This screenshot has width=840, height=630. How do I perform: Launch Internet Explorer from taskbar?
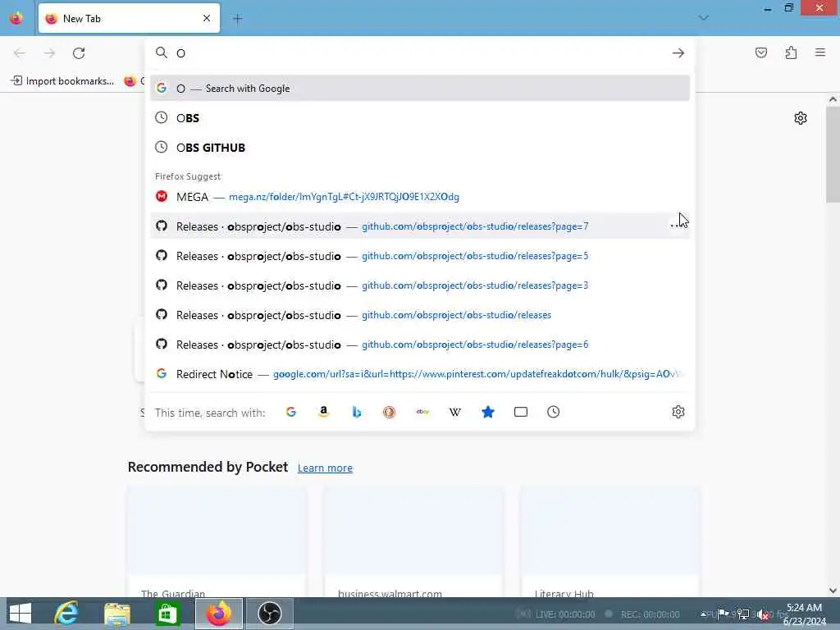66,614
